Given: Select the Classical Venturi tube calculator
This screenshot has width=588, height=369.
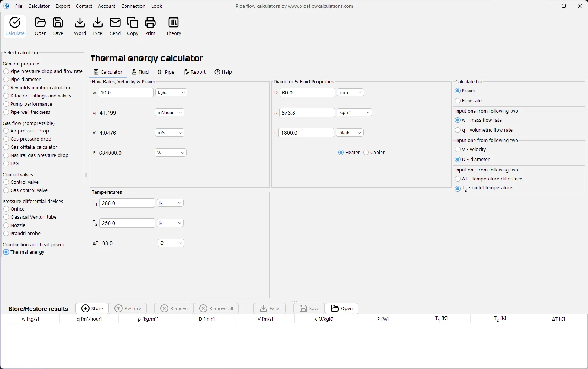Looking at the screenshot, I should click(x=30, y=217).
